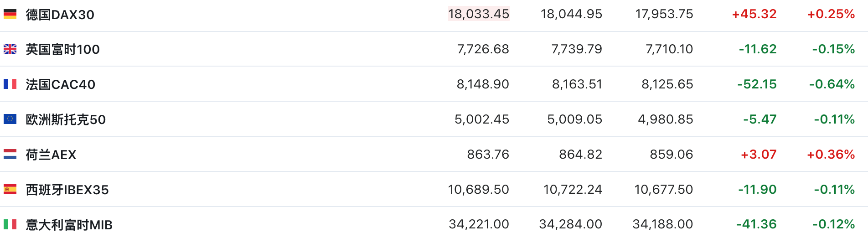Click the Italian flag icon
The height and width of the screenshot is (238, 868).
pyautogui.click(x=10, y=224)
